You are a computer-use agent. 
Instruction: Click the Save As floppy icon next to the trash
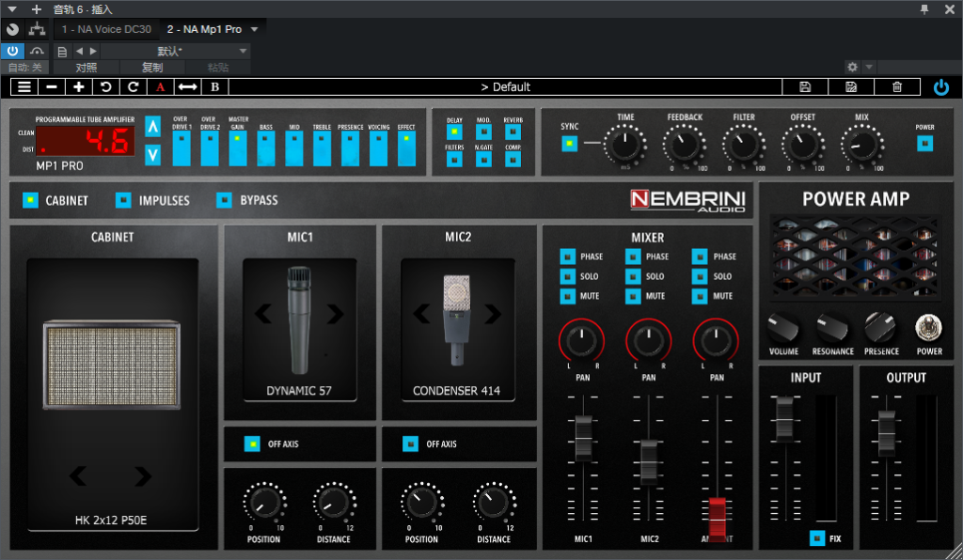click(x=851, y=87)
